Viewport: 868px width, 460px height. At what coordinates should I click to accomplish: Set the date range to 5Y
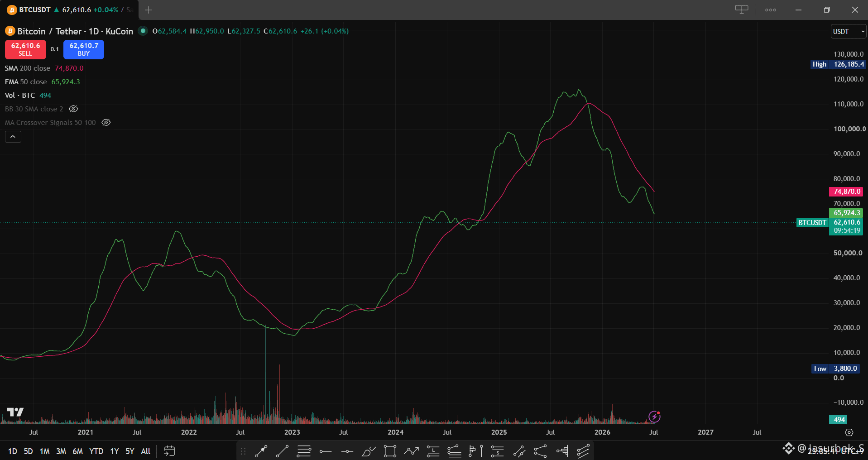click(x=130, y=451)
